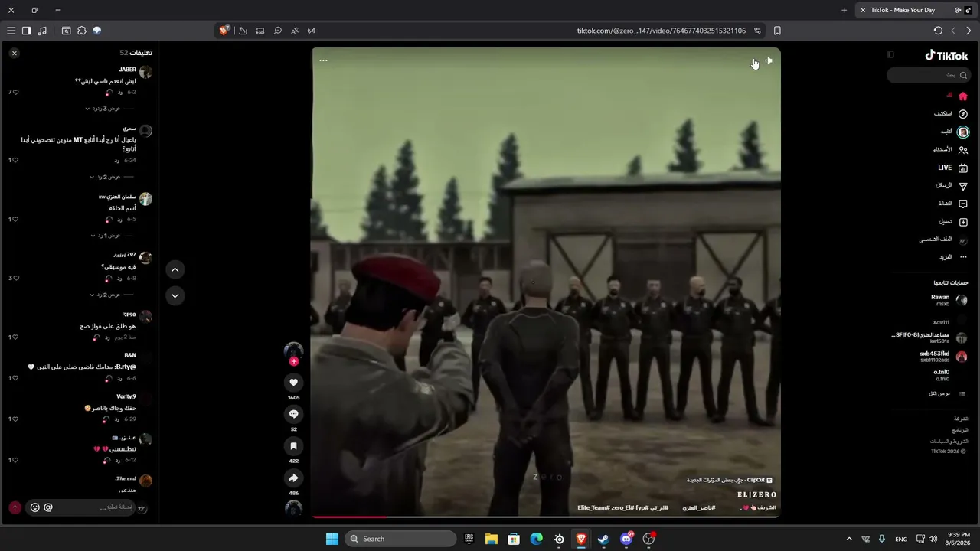The width and height of the screenshot is (980, 551).
Task: Open Steam from the taskbar
Action: (603, 539)
